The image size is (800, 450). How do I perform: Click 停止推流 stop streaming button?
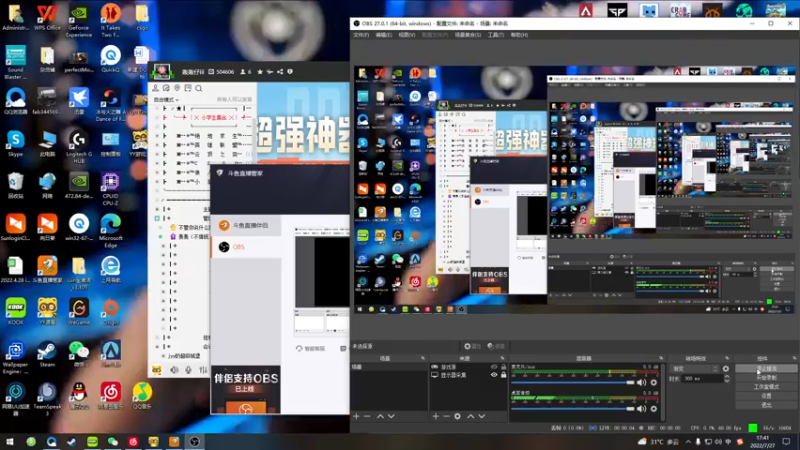(766, 368)
